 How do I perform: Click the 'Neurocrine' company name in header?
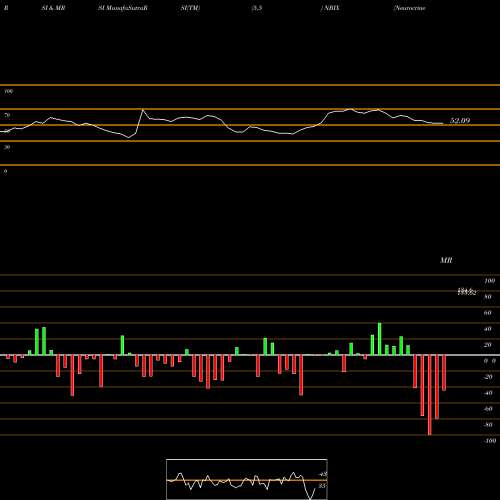(x=409, y=8)
